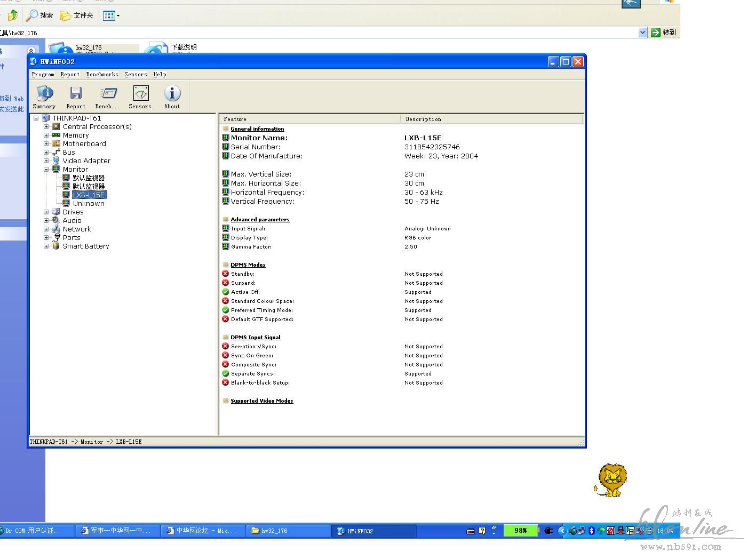Select the Unknown monitor entry

89,203
